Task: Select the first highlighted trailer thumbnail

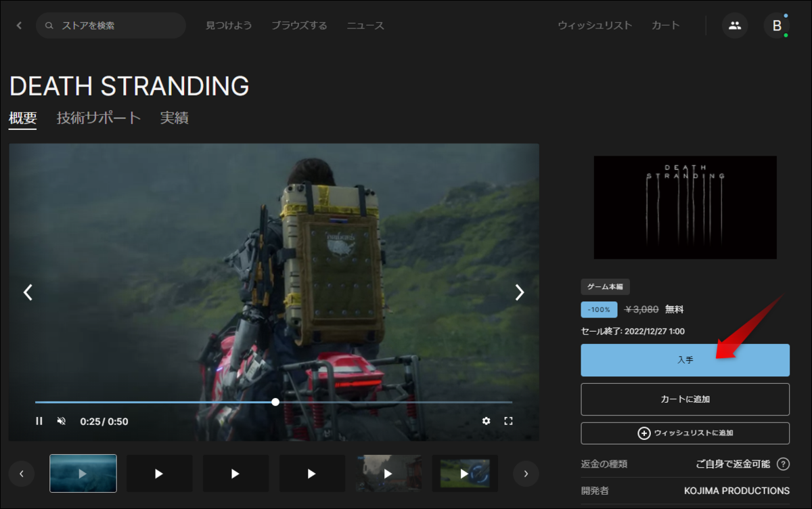Action: tap(83, 473)
